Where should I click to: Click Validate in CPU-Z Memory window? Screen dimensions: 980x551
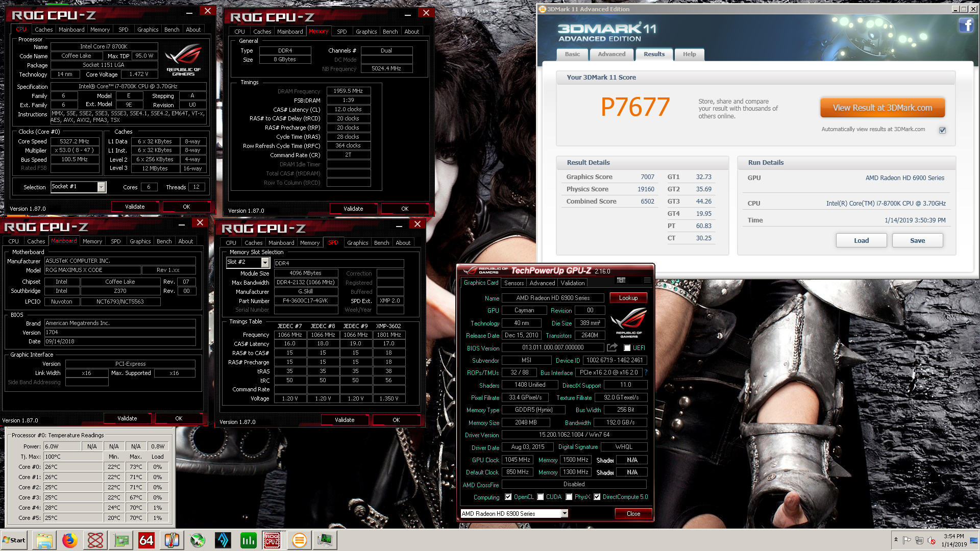coord(353,209)
